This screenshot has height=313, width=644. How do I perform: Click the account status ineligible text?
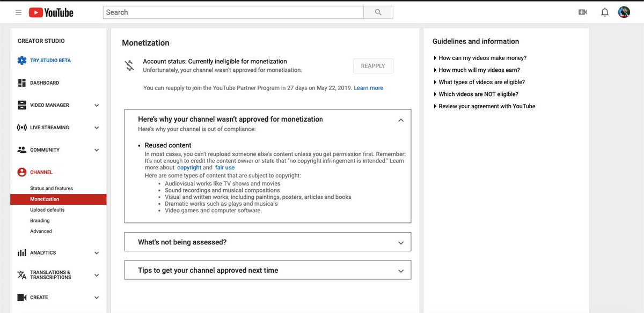click(215, 62)
